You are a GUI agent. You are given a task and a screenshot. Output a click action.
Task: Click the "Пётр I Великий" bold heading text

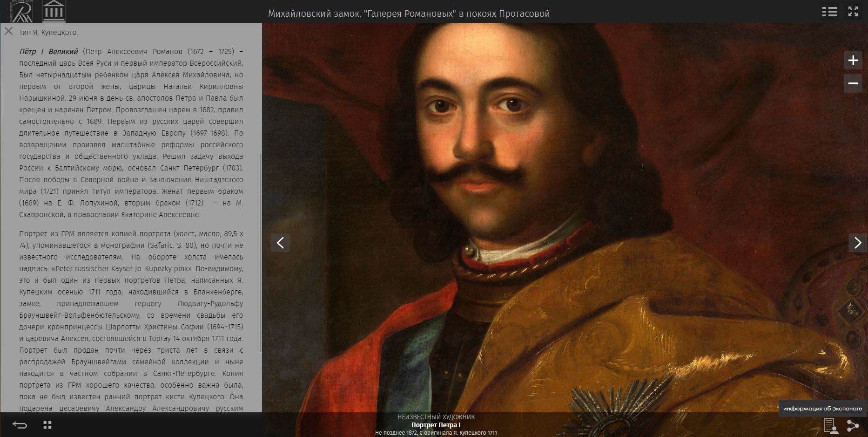[48, 52]
